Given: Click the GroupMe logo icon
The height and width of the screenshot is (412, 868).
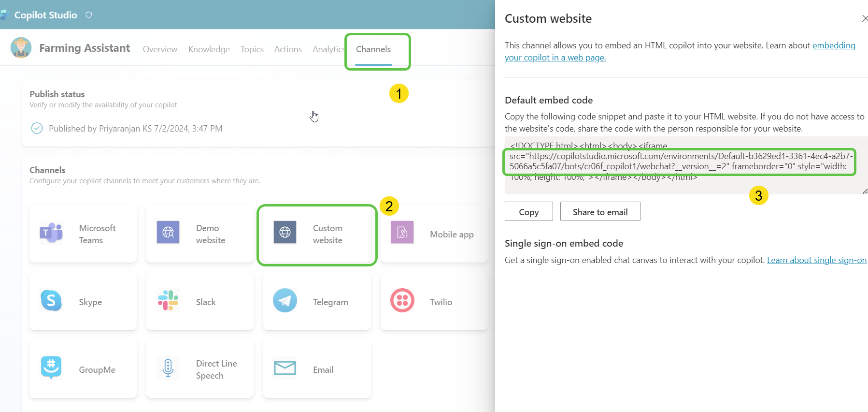Looking at the screenshot, I should click(51, 368).
